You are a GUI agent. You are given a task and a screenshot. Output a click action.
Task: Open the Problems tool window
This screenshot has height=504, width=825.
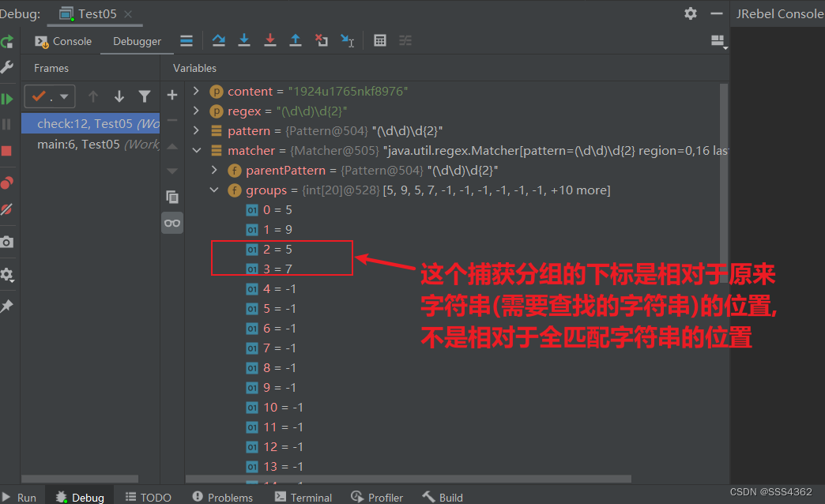(x=223, y=498)
